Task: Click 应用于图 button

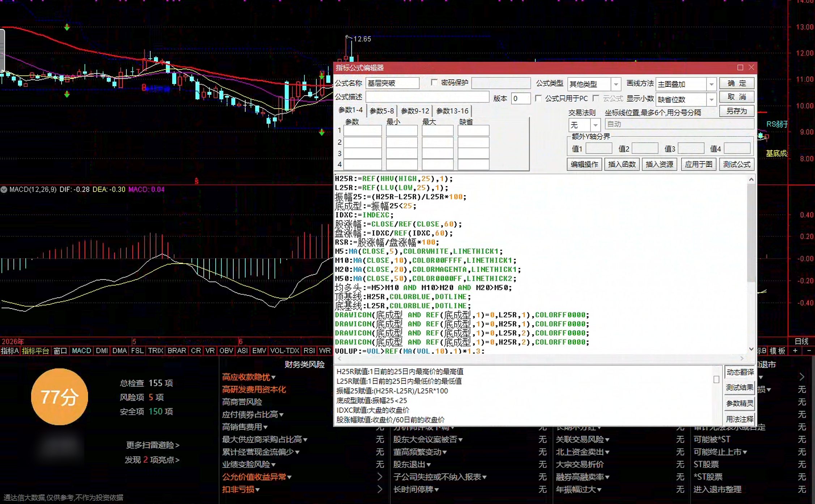Action: [699, 165]
